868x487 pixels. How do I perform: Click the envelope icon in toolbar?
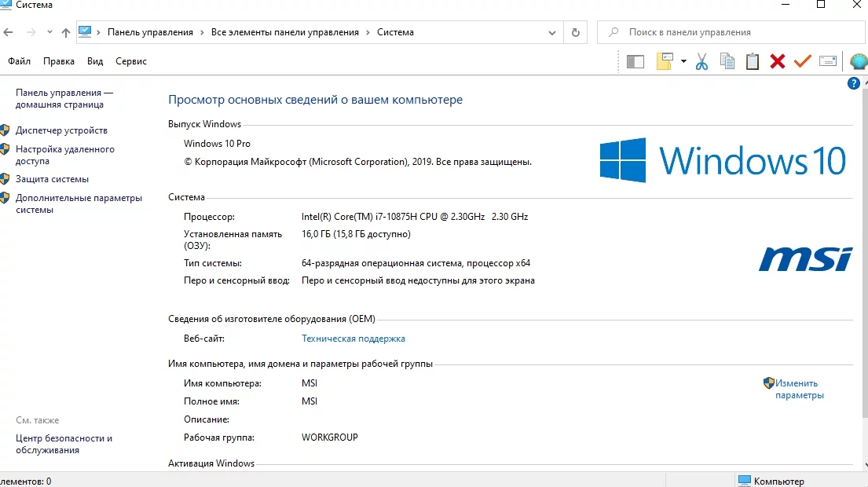click(x=828, y=61)
